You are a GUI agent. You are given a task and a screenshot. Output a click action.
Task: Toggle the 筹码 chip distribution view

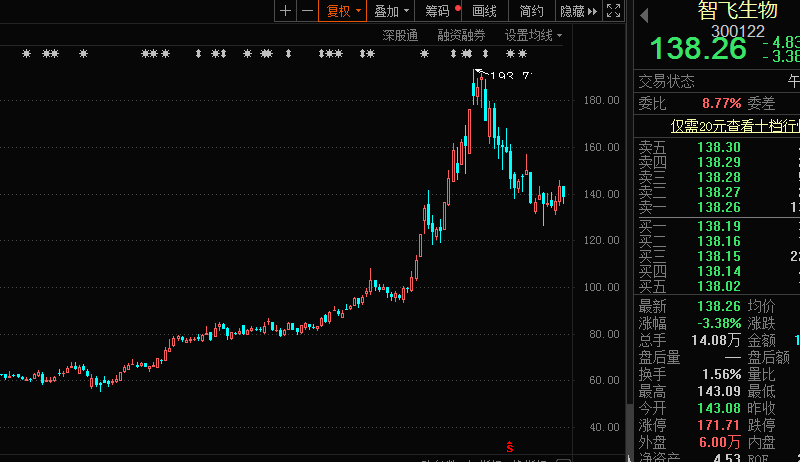tap(438, 11)
